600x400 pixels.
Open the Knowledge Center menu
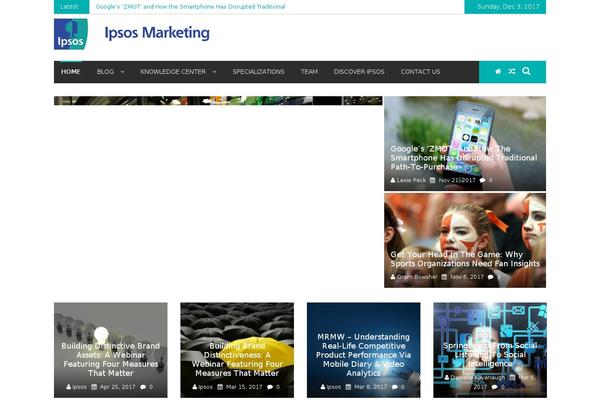pyautogui.click(x=173, y=72)
